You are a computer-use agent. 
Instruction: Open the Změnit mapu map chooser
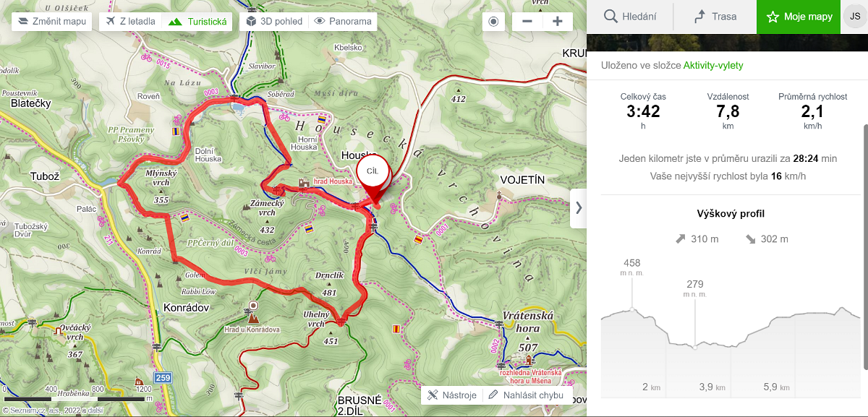point(52,21)
